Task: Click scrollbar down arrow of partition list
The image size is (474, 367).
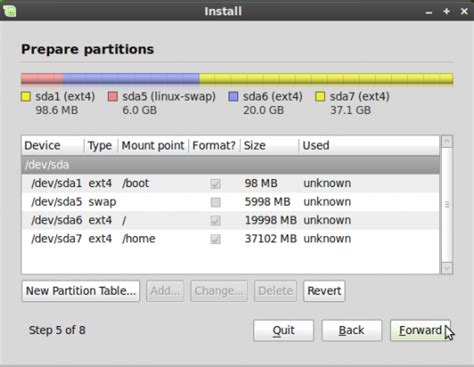Action: (x=447, y=268)
